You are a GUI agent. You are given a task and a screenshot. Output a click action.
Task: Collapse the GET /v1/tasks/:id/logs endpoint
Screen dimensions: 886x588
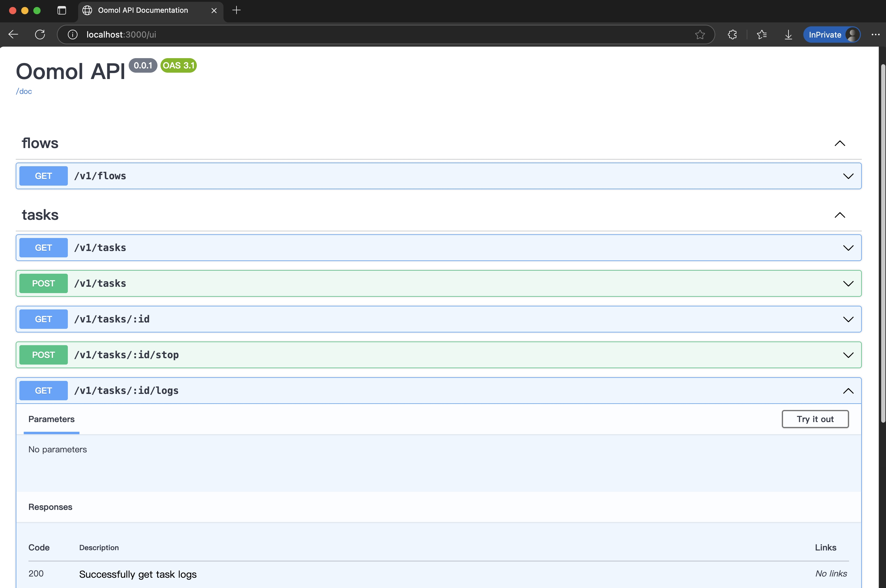(848, 391)
